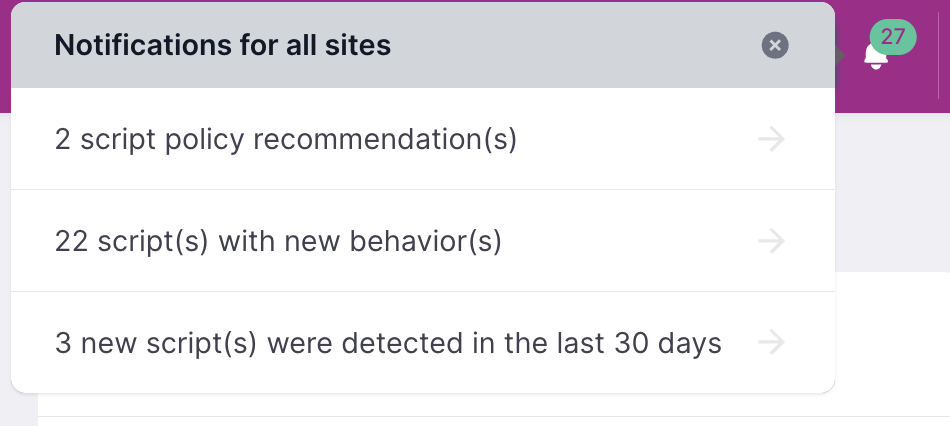Click the number 2 in the policy row
The image size is (950, 426).
coord(63,140)
